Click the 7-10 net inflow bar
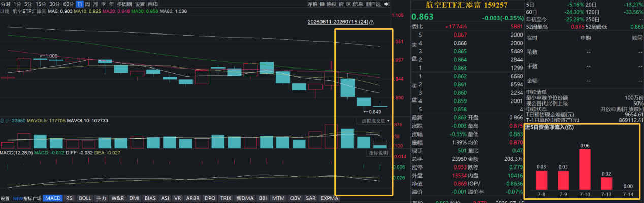This screenshot has height=203, width=644. pyautogui.click(x=585, y=169)
